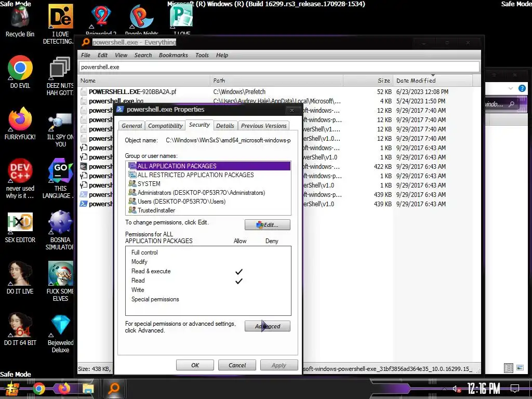Click the Everything search input field
This screenshot has height=399, width=532.
[x=279, y=67]
